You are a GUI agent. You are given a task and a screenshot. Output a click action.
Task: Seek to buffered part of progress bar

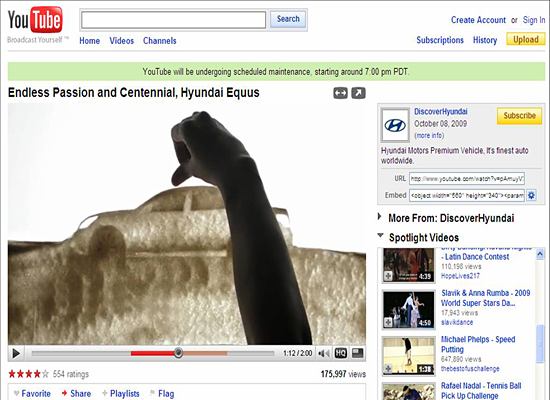(205, 353)
